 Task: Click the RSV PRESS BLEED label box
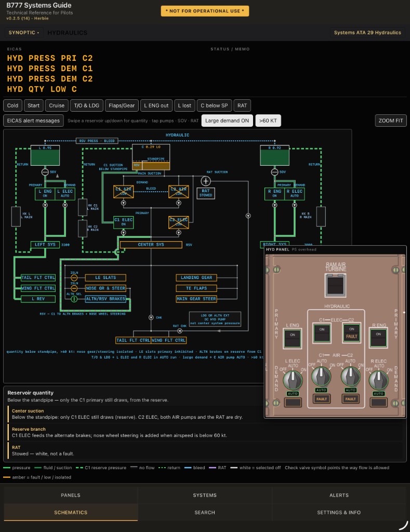click(97, 141)
